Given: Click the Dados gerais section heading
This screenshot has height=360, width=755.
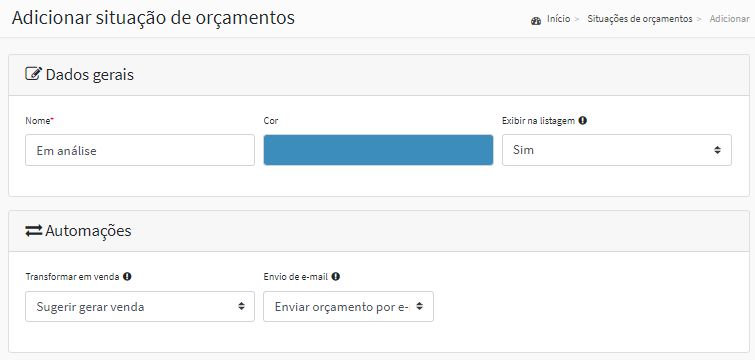Looking at the screenshot, I should coord(90,75).
